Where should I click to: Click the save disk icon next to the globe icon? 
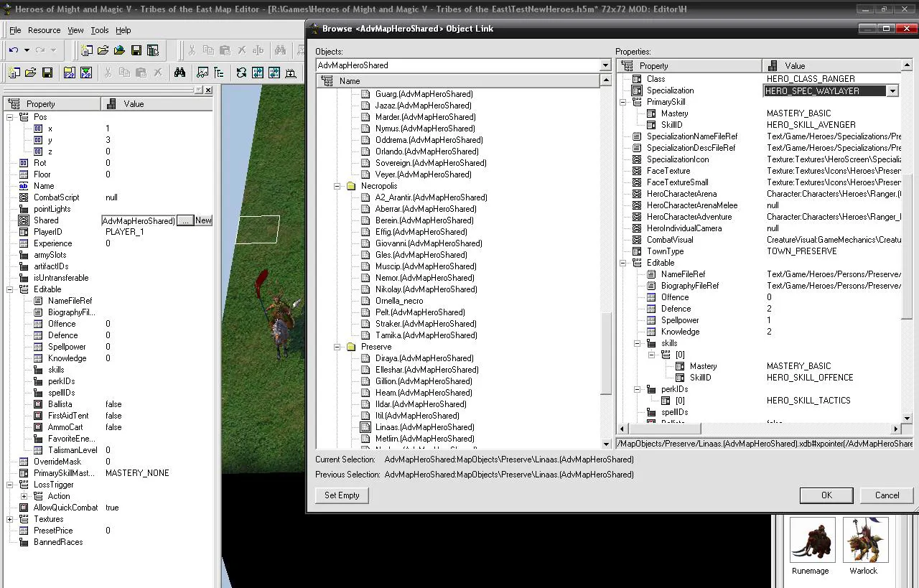pos(136,50)
